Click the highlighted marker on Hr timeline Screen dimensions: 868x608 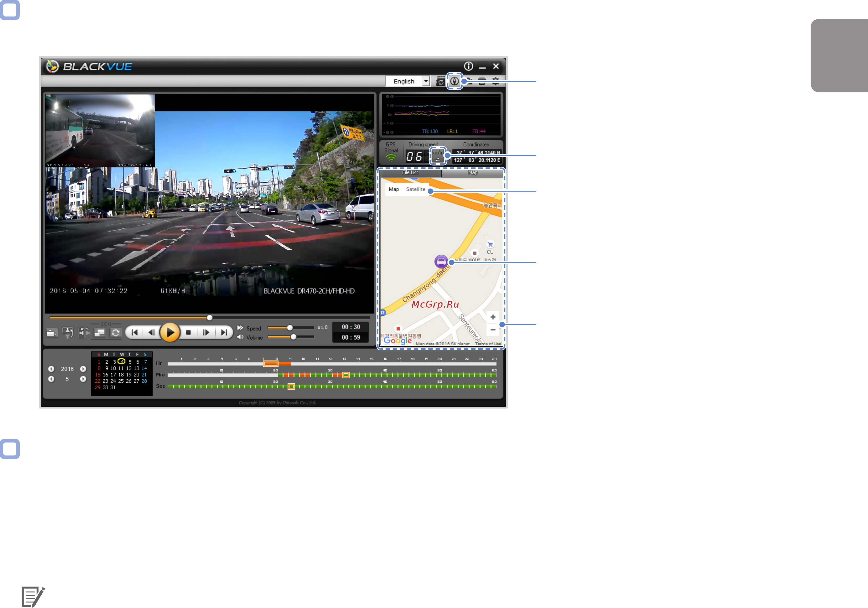270,364
